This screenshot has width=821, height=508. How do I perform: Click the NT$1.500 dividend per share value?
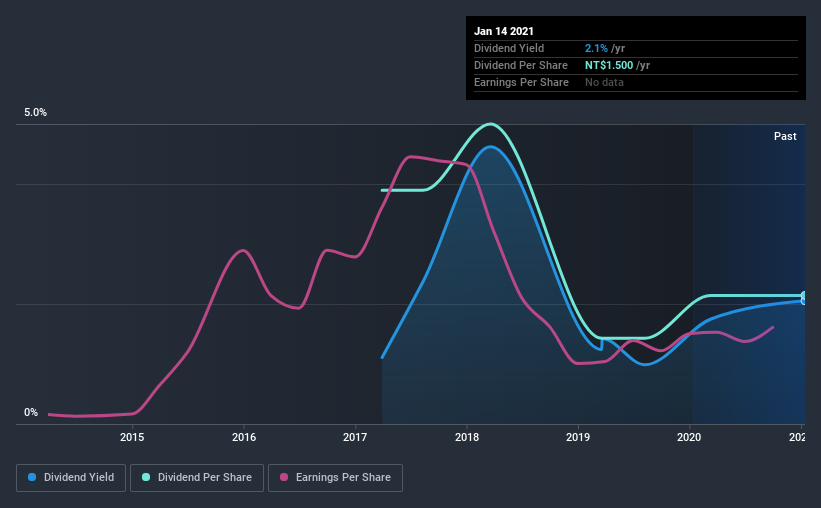609,65
